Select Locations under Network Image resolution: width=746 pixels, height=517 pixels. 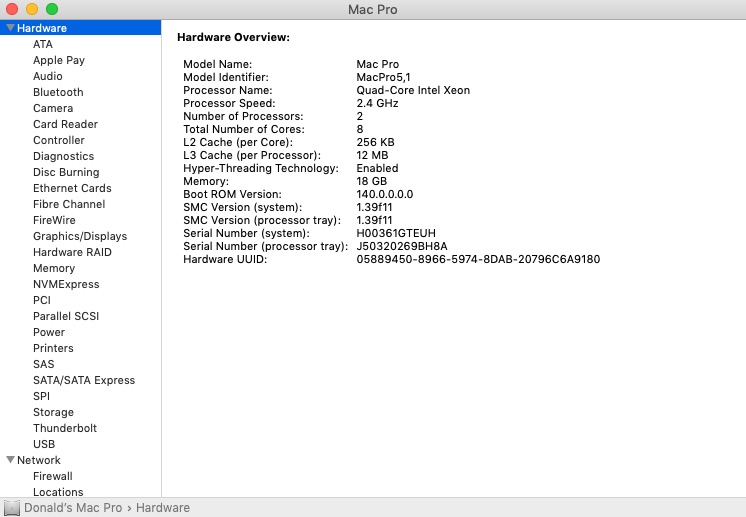click(x=58, y=492)
